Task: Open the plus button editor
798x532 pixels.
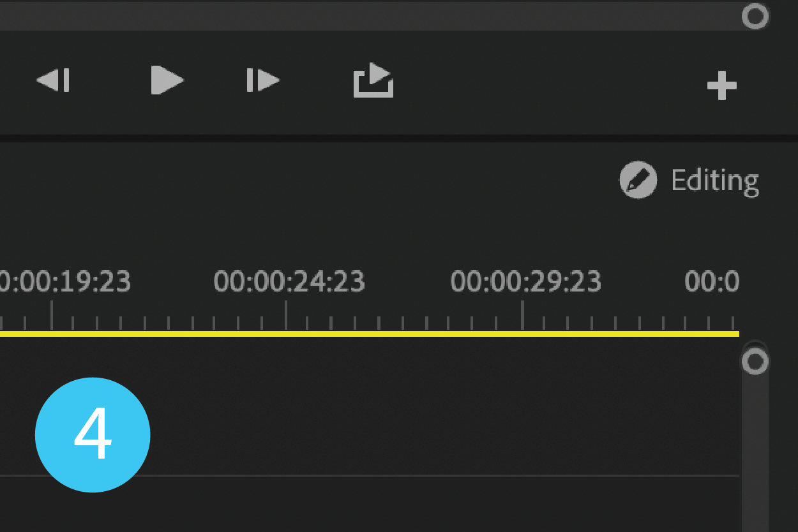Action: point(722,85)
